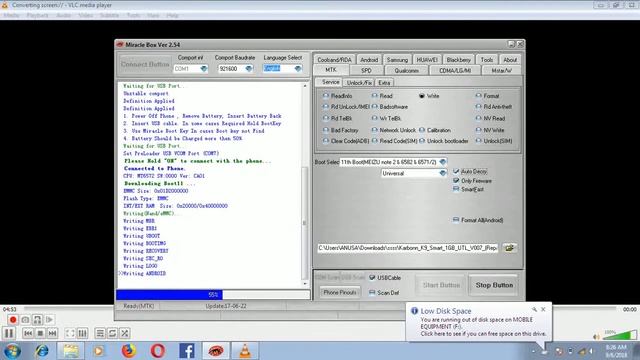Open the Windows Start menu

click(x=12, y=351)
